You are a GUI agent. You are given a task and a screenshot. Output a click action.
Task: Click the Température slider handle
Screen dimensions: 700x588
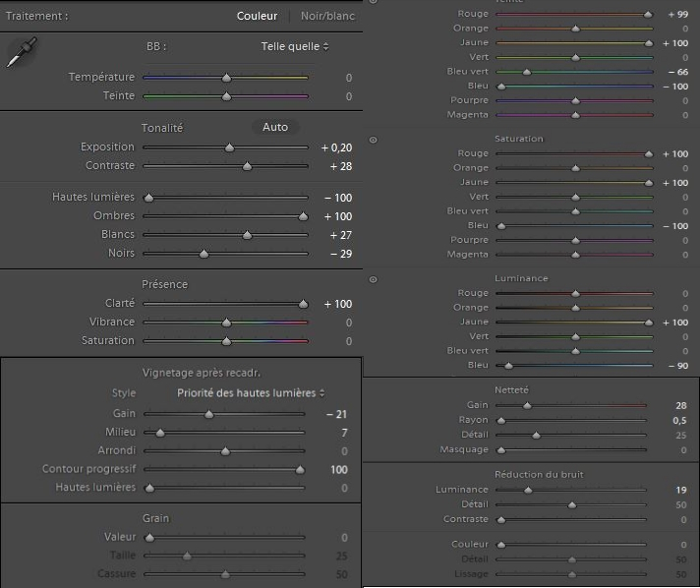(x=226, y=77)
